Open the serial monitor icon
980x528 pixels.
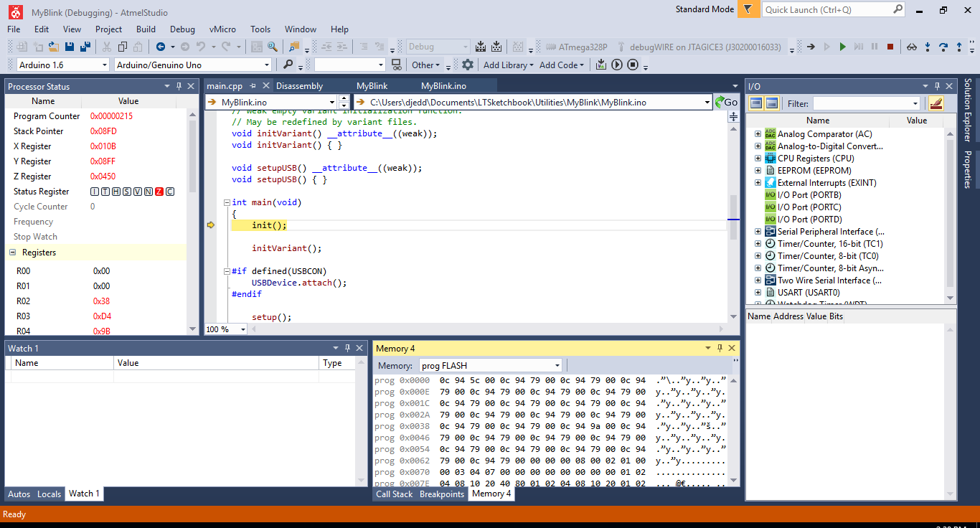click(x=396, y=65)
